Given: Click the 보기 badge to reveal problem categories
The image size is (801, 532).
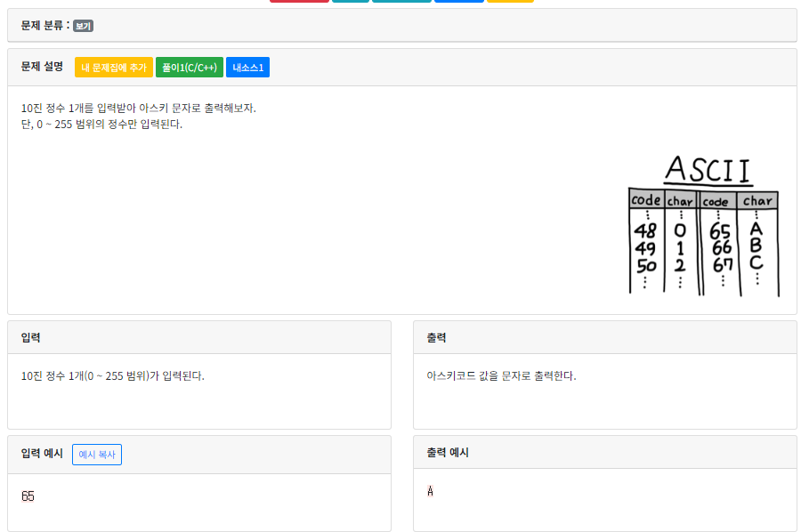Looking at the screenshot, I should (84, 26).
